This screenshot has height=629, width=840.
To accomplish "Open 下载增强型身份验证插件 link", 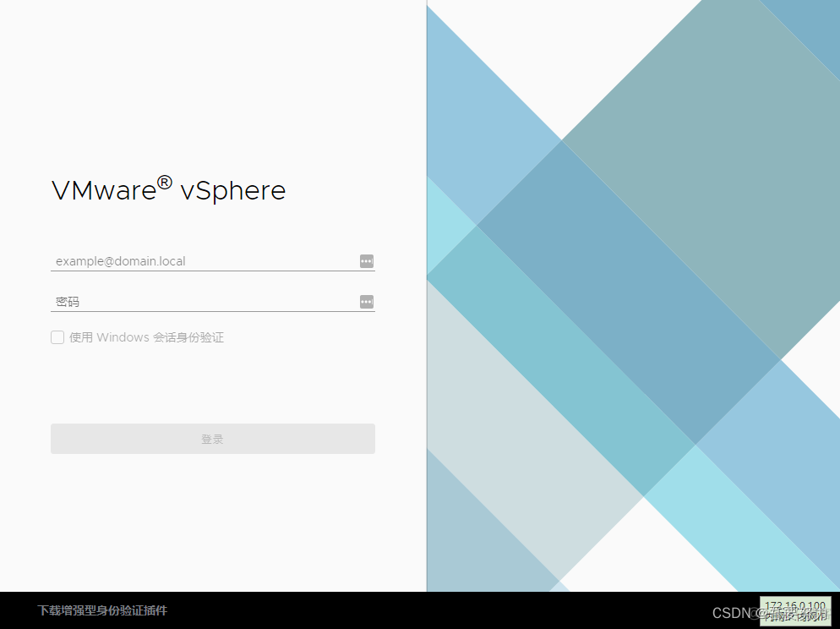I will (x=102, y=610).
